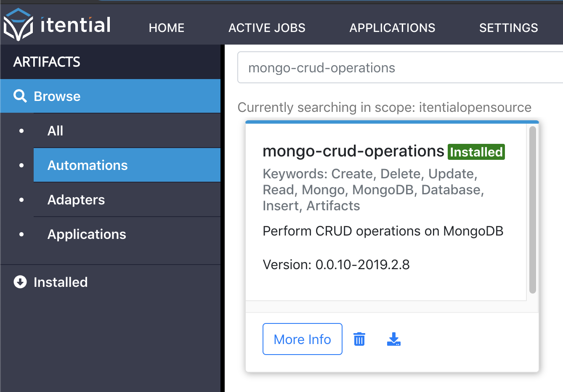Screen dimensions: 563x392
Task: Select the Automations filter
Action: [127, 165]
